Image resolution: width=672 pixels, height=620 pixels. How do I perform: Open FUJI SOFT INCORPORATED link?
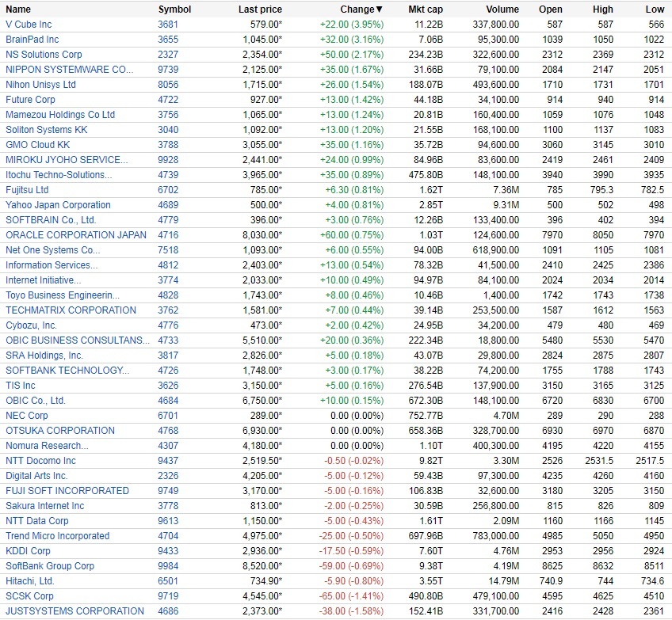(x=67, y=491)
